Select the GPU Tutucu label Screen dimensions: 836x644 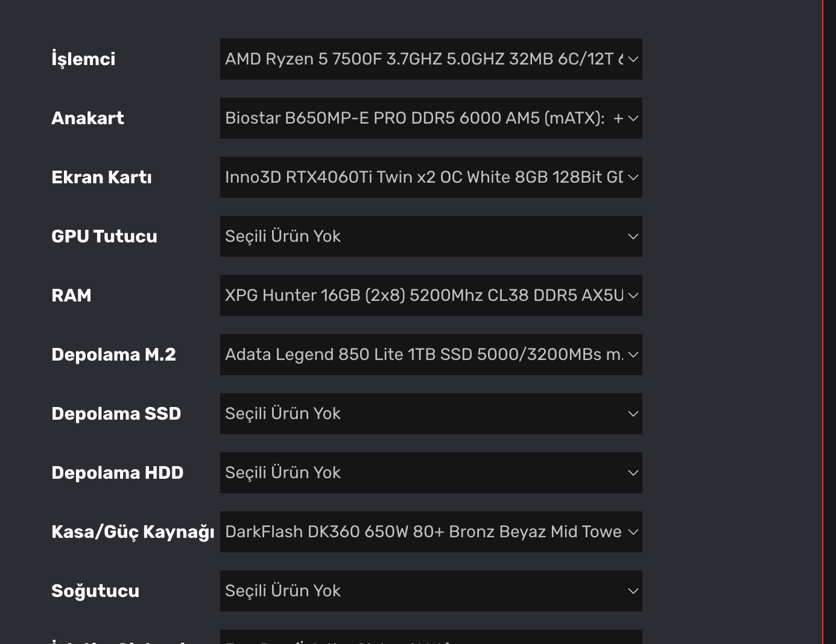[104, 236]
